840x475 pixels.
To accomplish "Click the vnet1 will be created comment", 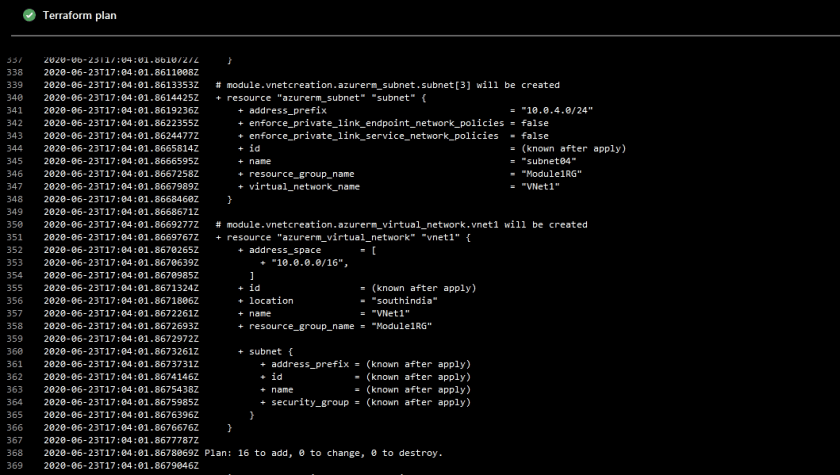I will pyautogui.click(x=401, y=225).
